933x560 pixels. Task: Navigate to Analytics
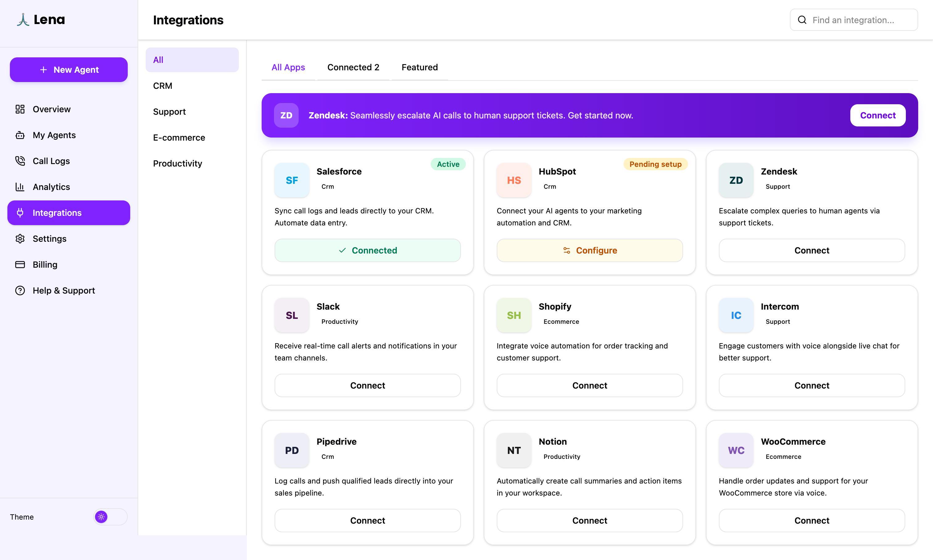[69, 187]
